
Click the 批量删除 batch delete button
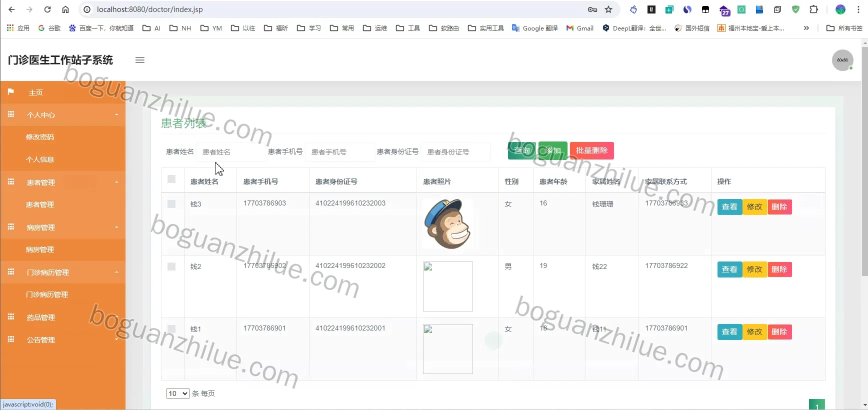[591, 150]
